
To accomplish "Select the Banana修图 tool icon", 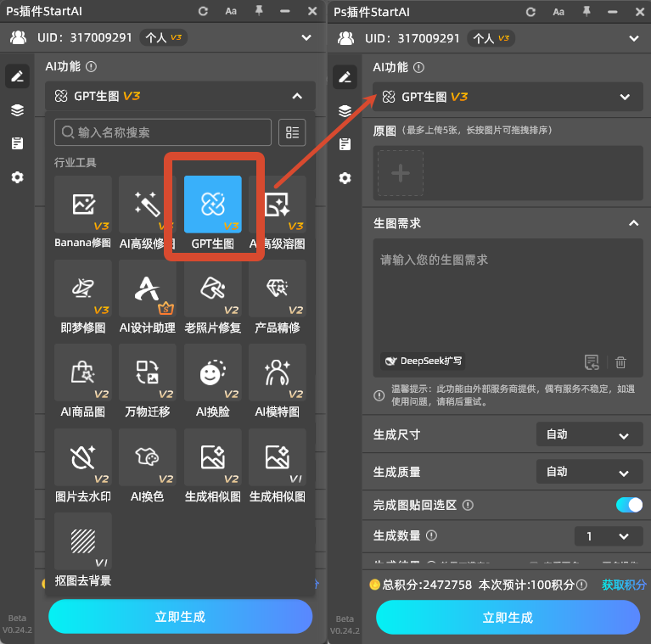I will pos(83,204).
